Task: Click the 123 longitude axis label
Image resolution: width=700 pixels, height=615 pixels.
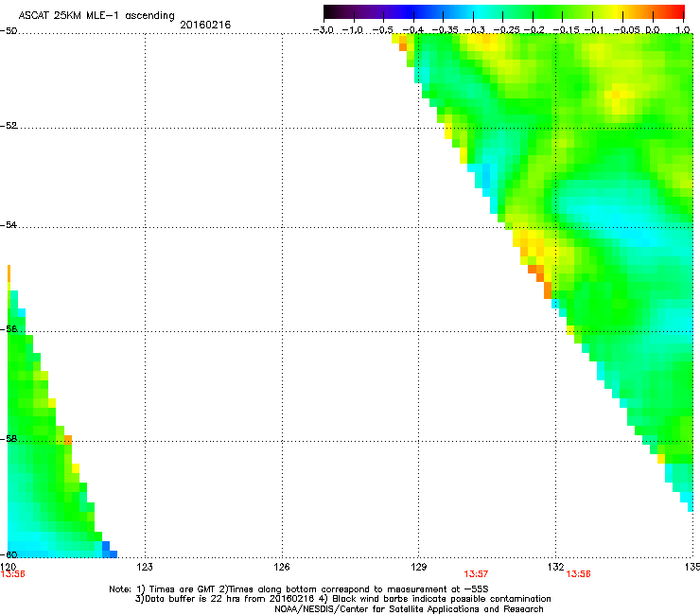Action: point(145,567)
